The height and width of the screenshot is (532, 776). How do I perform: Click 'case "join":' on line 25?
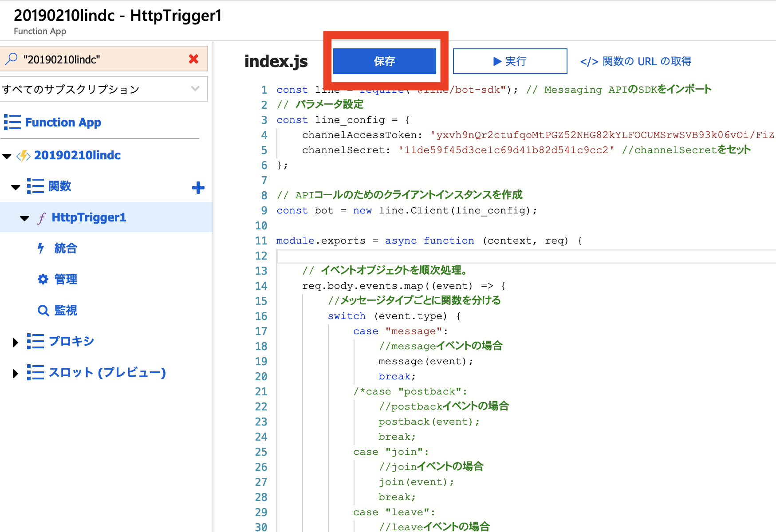391,452
